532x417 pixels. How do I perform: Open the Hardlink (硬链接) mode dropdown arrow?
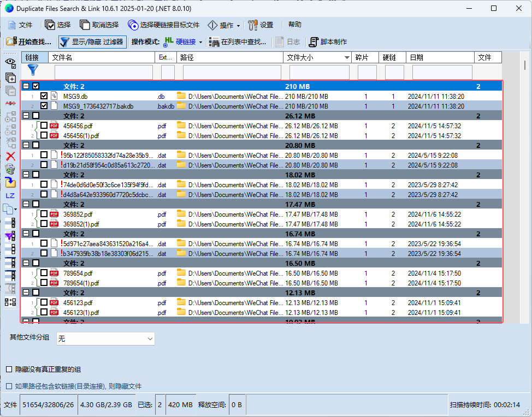(x=200, y=42)
